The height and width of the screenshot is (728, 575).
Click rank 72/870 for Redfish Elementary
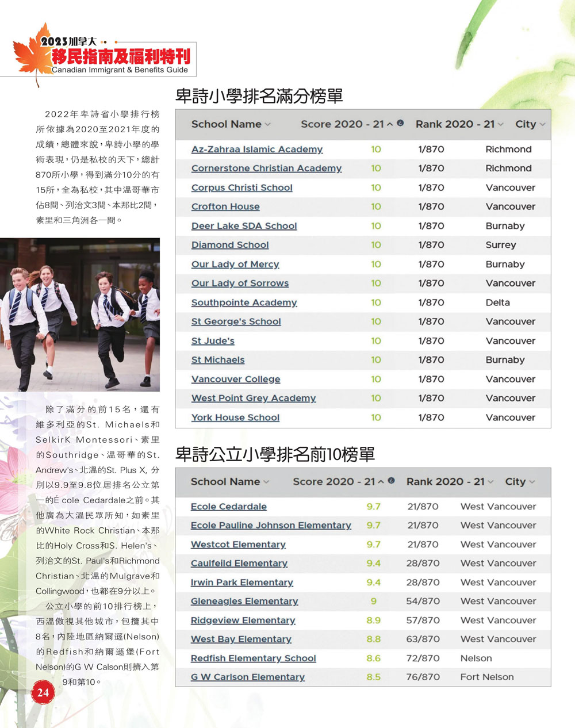point(423,658)
